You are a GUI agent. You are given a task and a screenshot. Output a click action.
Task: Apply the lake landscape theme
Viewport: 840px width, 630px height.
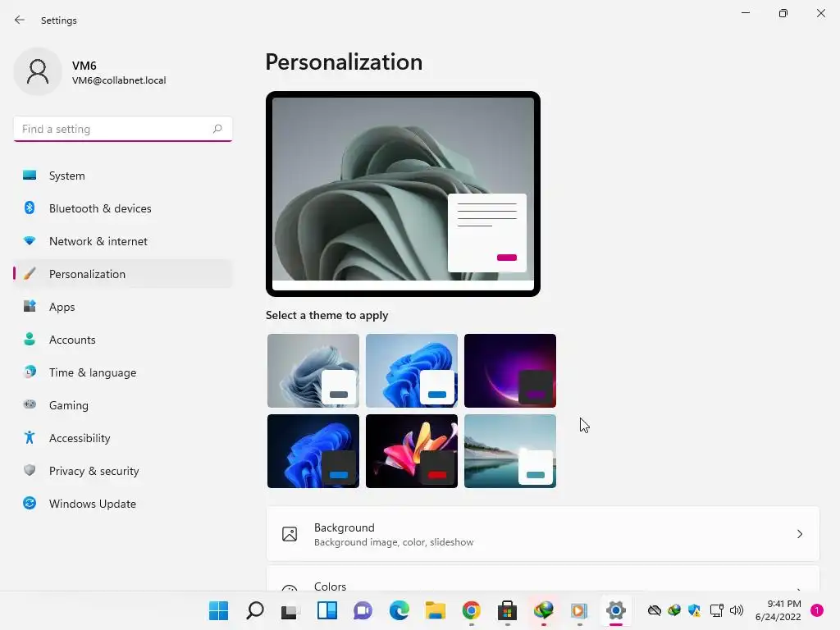pyautogui.click(x=510, y=451)
